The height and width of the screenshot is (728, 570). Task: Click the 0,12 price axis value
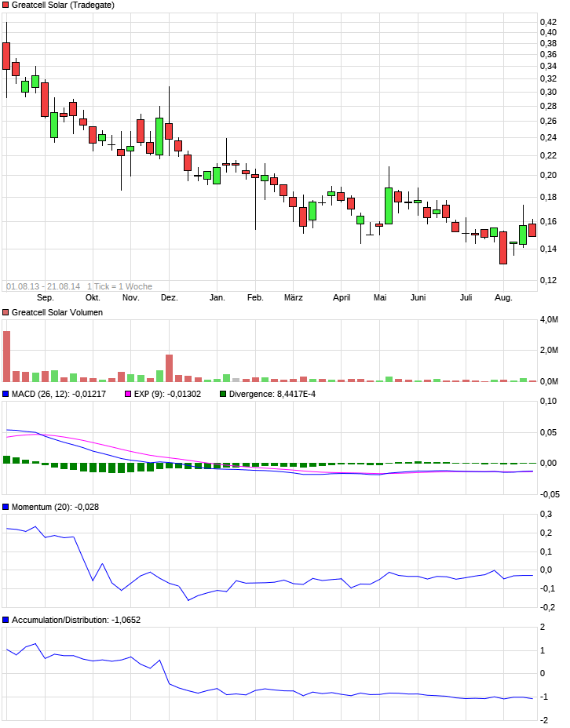tap(548, 280)
